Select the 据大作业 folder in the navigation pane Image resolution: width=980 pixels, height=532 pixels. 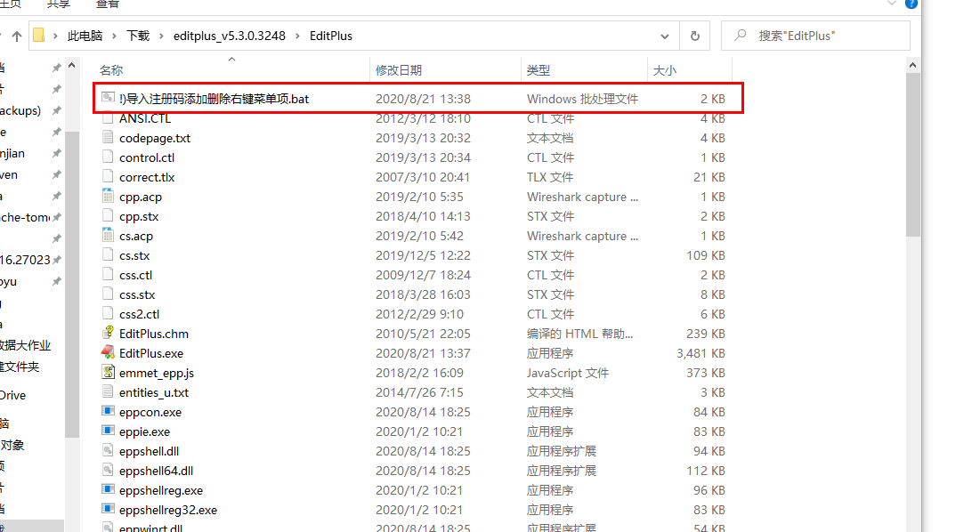[25, 345]
